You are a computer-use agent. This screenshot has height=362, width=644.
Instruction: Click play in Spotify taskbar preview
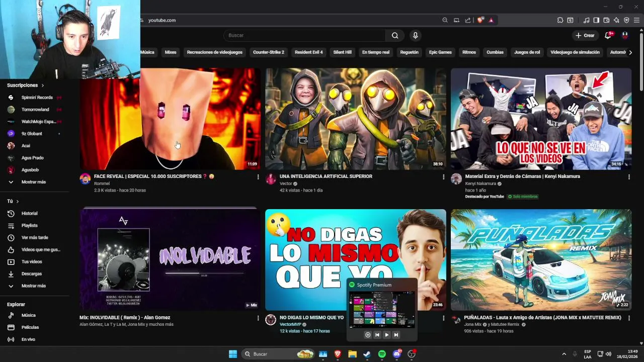coord(386,335)
